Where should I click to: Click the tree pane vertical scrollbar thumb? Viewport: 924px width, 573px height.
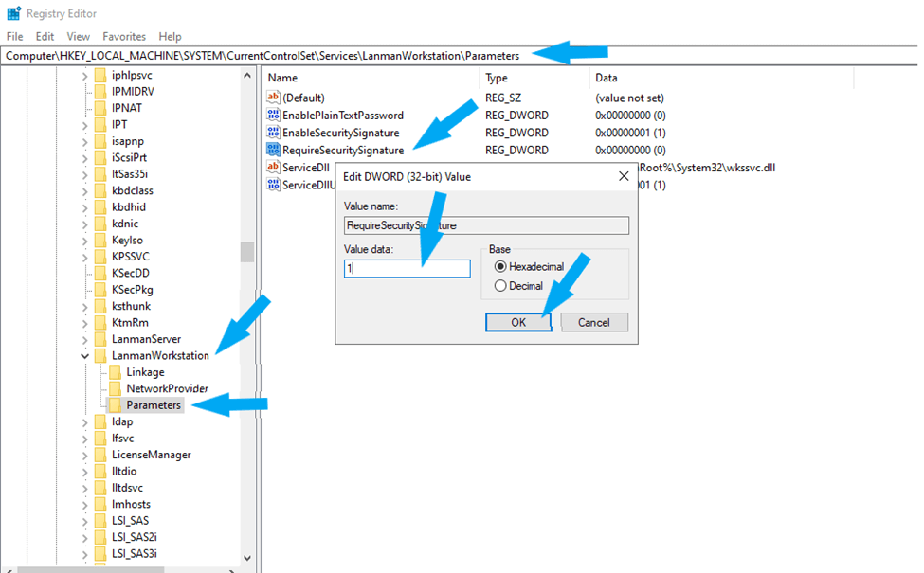tap(247, 252)
